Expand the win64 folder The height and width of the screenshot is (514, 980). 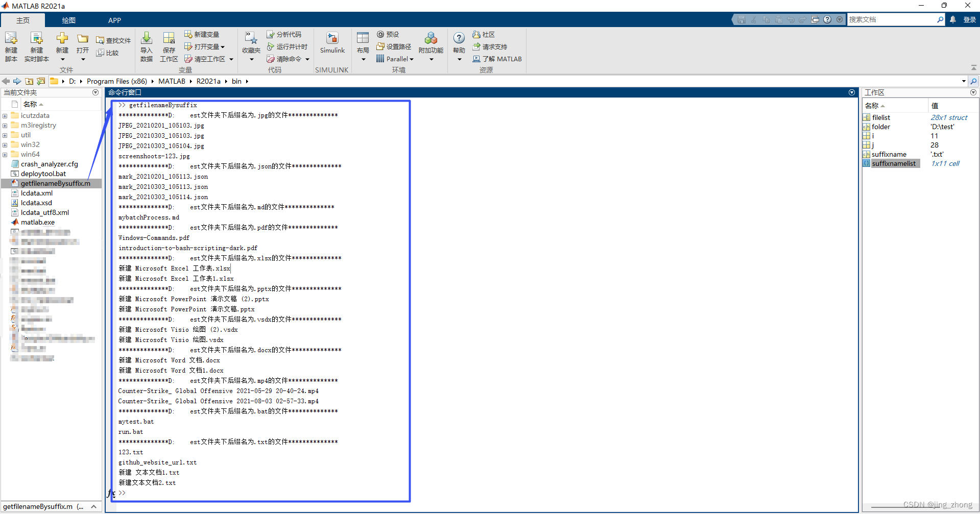pyautogui.click(x=5, y=155)
